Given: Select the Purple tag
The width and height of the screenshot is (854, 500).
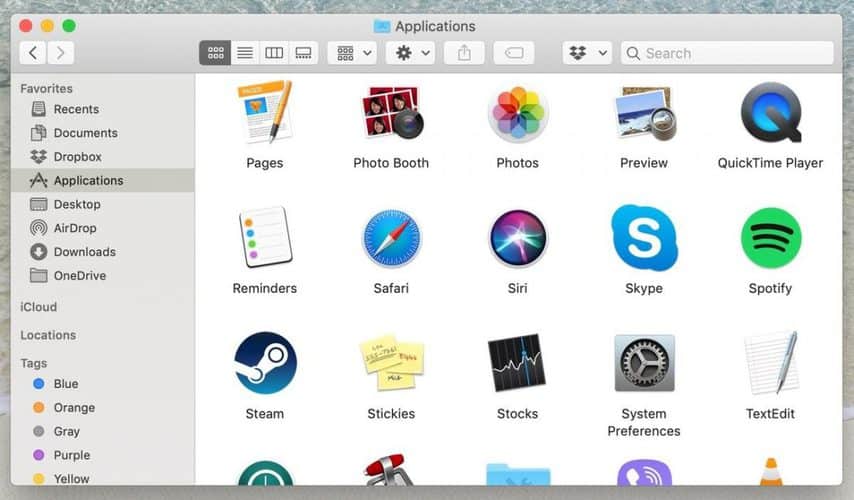Looking at the screenshot, I should 102,455.
